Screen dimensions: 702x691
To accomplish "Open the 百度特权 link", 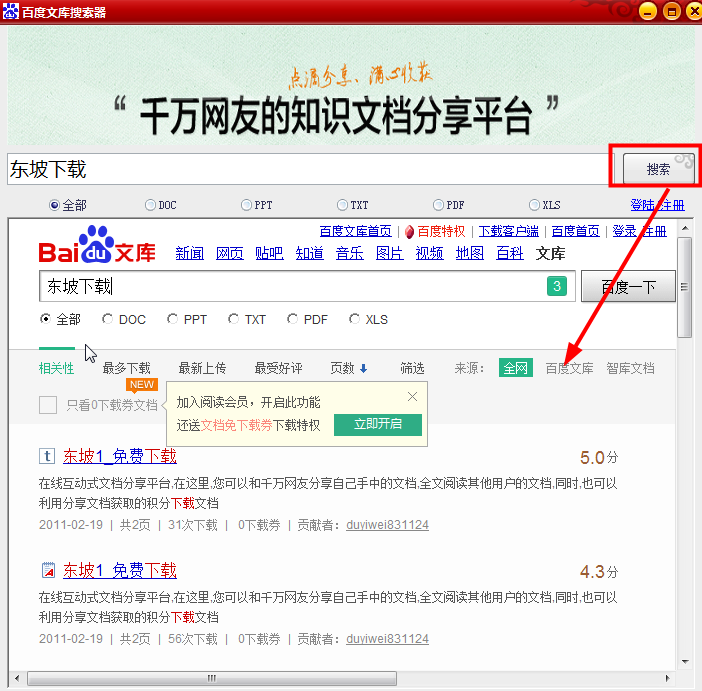I will [x=441, y=232].
